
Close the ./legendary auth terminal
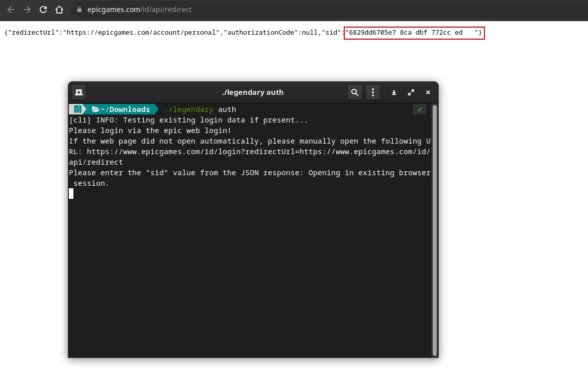pos(428,92)
